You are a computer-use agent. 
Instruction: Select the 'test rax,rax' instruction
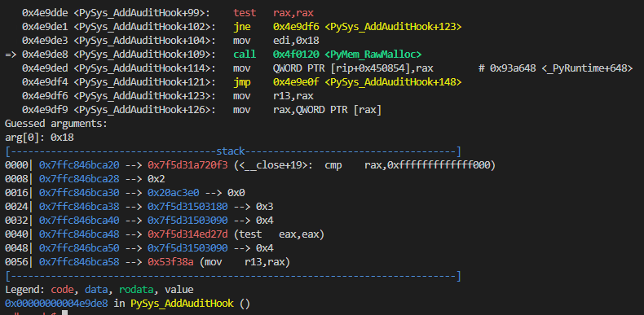(274, 13)
